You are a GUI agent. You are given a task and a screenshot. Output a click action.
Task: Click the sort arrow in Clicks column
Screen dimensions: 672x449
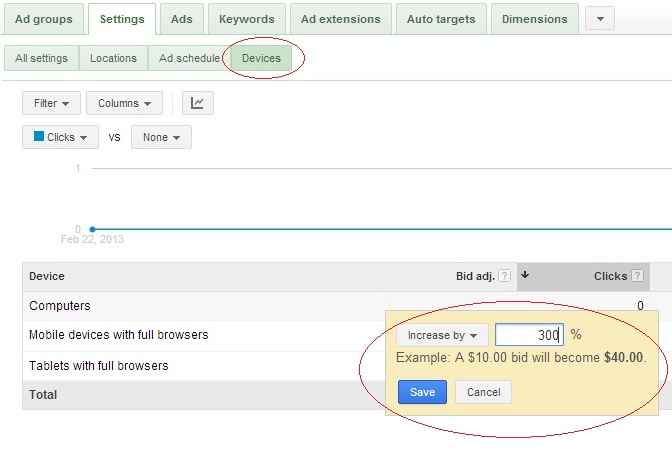526,276
